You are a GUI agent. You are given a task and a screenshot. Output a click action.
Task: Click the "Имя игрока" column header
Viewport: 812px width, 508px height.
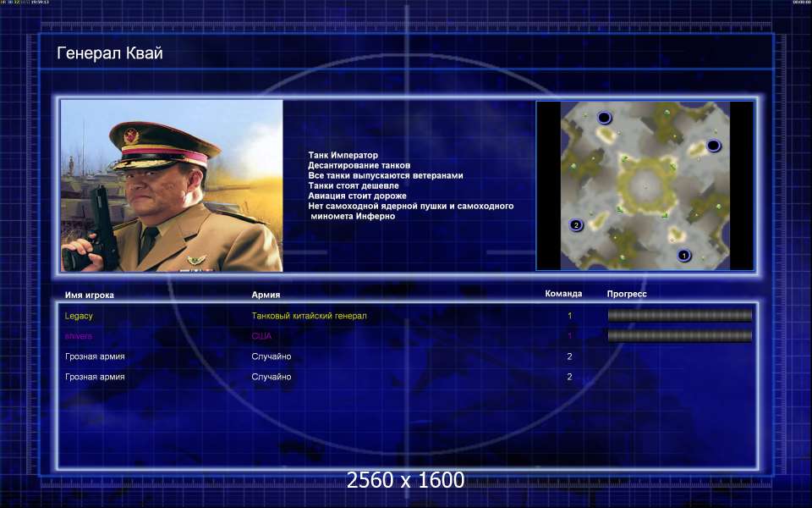pyautogui.click(x=89, y=295)
